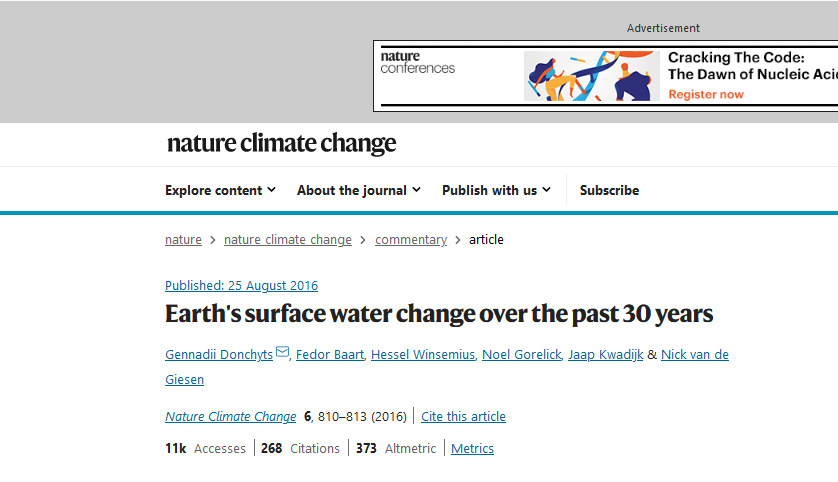Navigate to the commentary breadcrumb
This screenshot has width=838, height=482.
click(411, 240)
